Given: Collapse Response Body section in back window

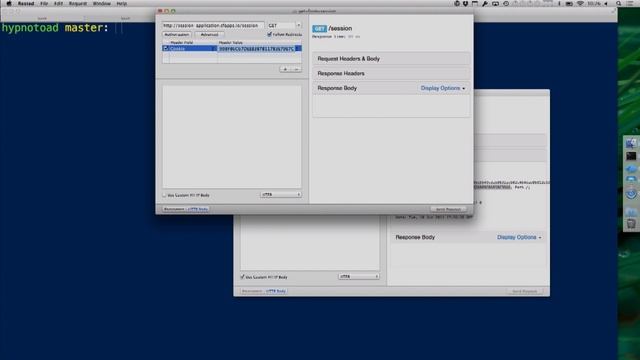Looking at the screenshot, I should click(415, 237).
